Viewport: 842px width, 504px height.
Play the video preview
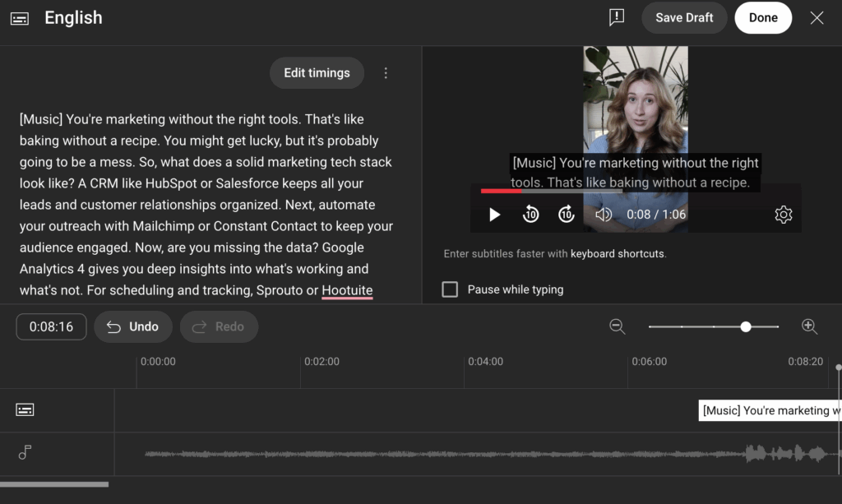494,215
